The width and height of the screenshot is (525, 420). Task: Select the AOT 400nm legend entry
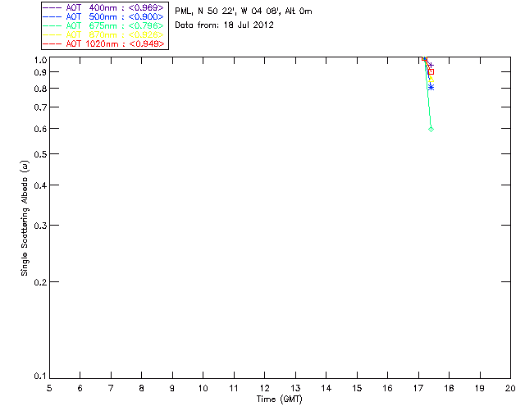pyautogui.click(x=103, y=7)
